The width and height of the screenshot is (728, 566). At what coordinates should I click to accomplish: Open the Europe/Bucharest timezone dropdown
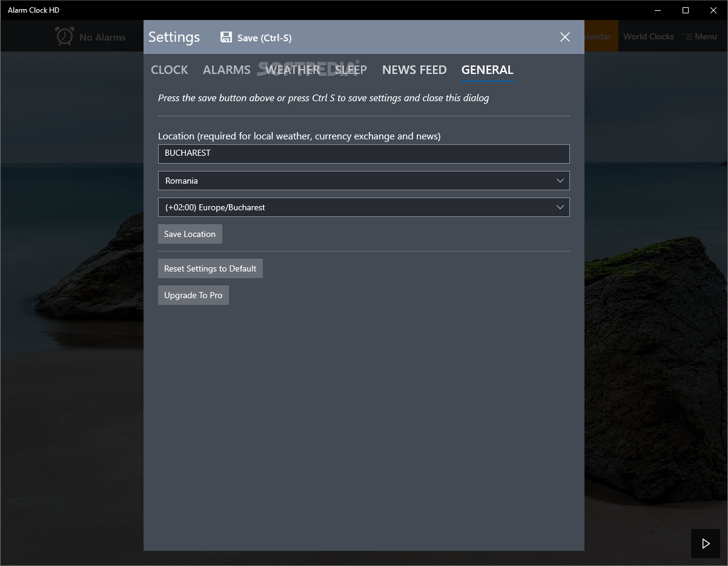tap(363, 207)
